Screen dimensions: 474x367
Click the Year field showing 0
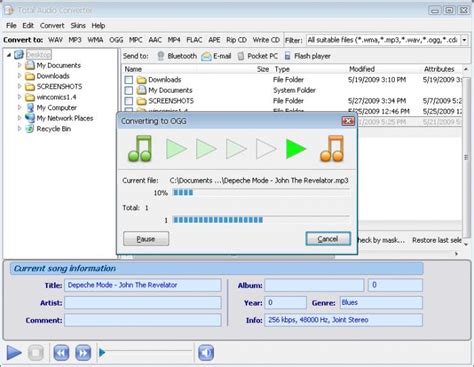[x=286, y=303]
